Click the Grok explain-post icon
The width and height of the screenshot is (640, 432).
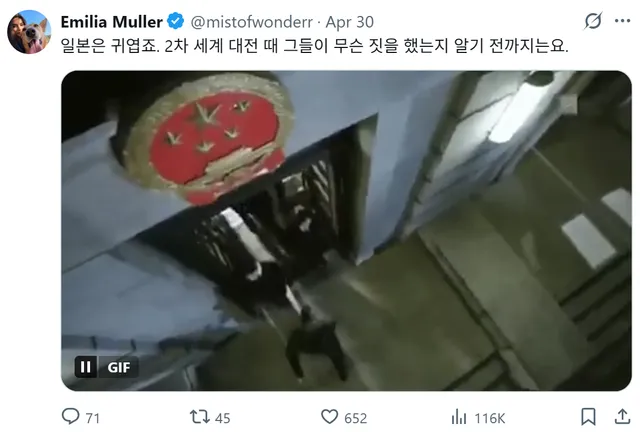pyautogui.click(x=593, y=21)
